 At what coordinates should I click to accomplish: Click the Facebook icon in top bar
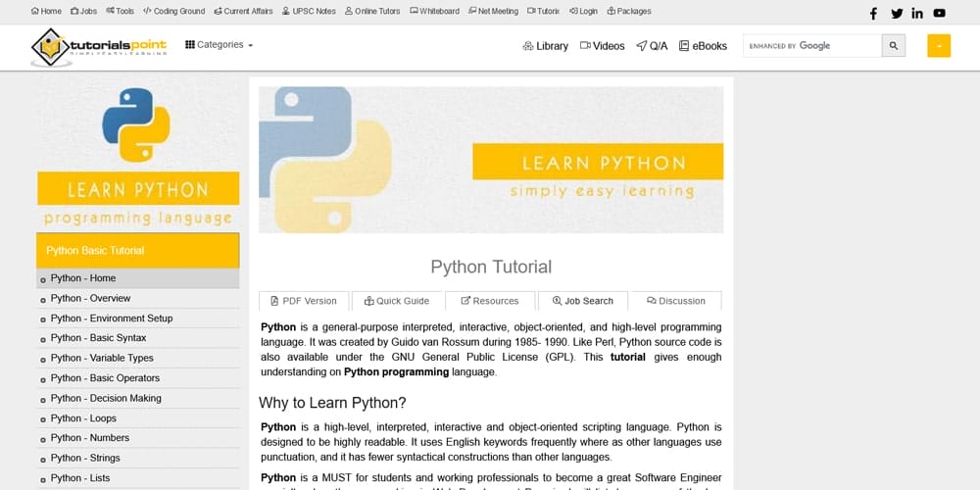873,13
